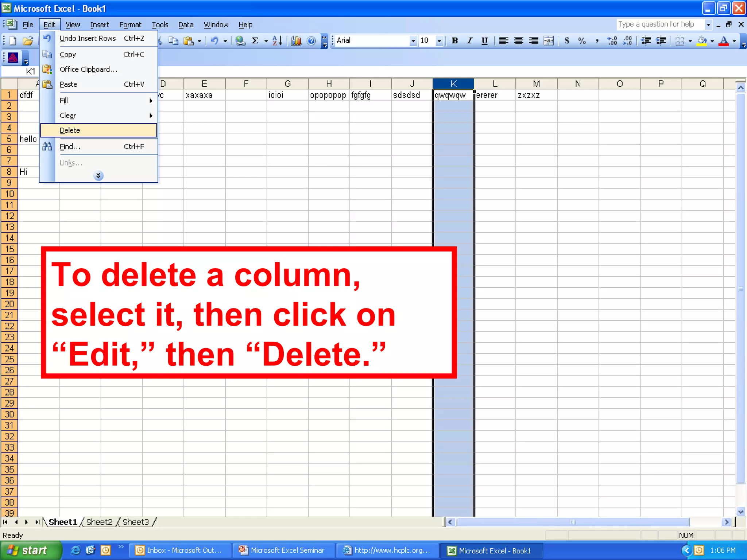Click the Merge and Center icon
The image size is (747, 560).
549,41
